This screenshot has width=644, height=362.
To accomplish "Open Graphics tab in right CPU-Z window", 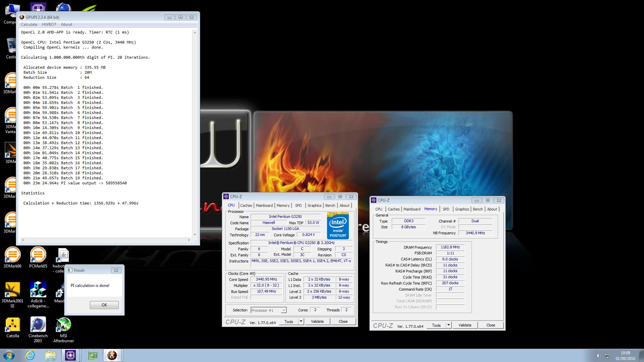I will pos(462,209).
